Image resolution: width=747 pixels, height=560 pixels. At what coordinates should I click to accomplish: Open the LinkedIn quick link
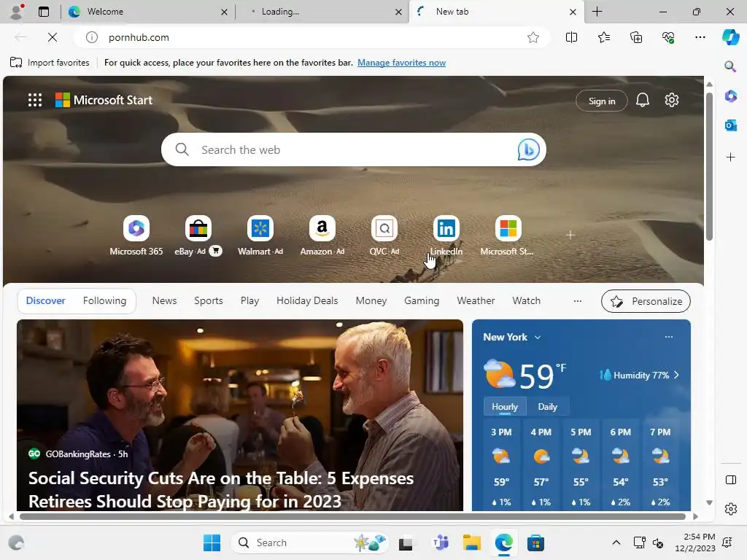pyautogui.click(x=446, y=236)
